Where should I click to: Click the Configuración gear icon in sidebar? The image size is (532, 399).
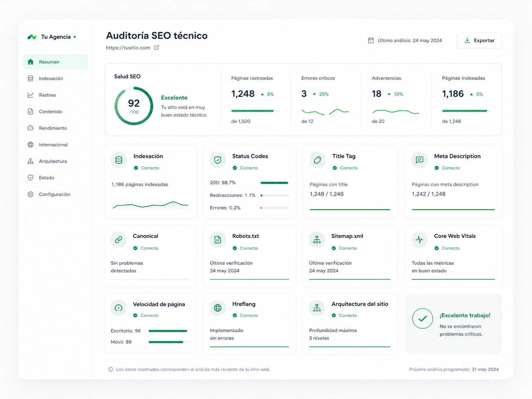click(30, 194)
